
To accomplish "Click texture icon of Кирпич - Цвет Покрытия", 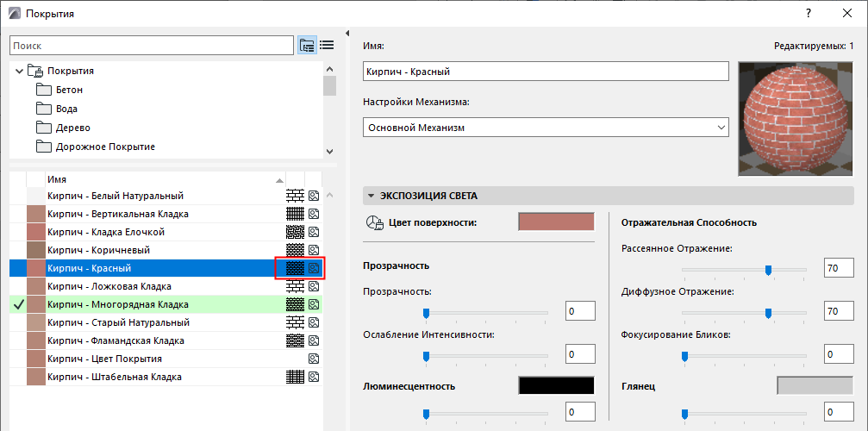I will 314,359.
